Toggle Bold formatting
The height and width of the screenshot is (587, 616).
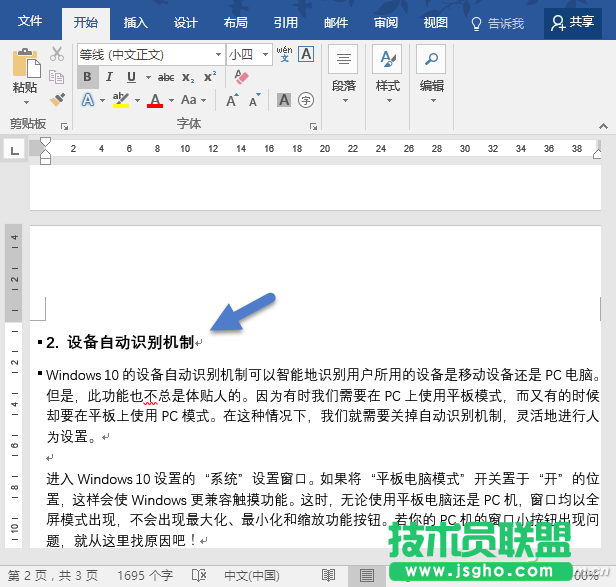88,77
